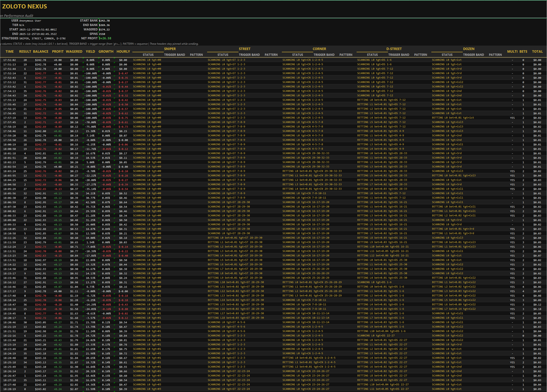Sort by the TIME column header

(10, 51)
